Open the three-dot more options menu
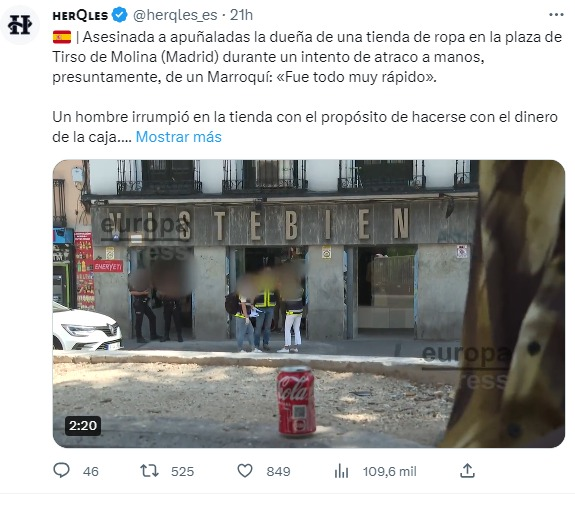The width and height of the screenshot is (575, 506). point(556,15)
